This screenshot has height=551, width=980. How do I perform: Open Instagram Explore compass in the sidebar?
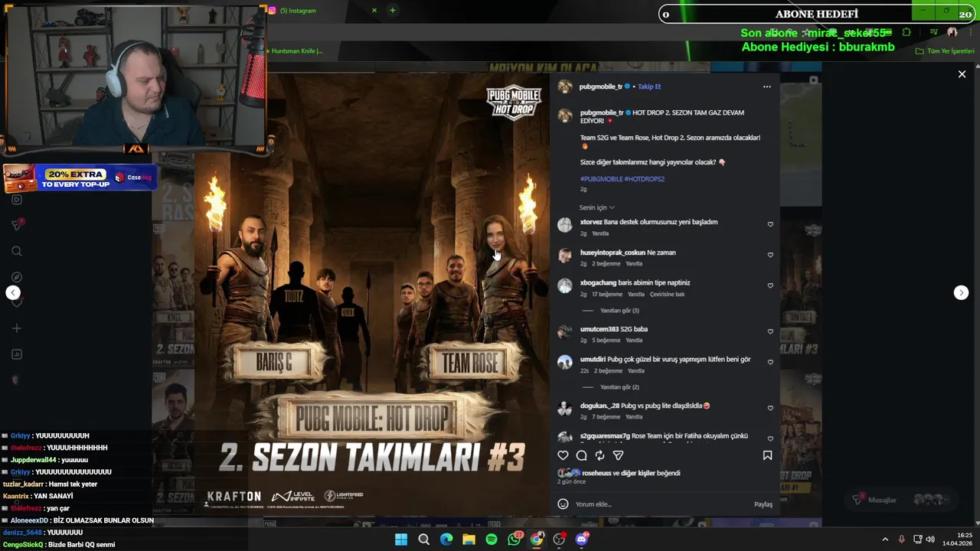(x=17, y=277)
